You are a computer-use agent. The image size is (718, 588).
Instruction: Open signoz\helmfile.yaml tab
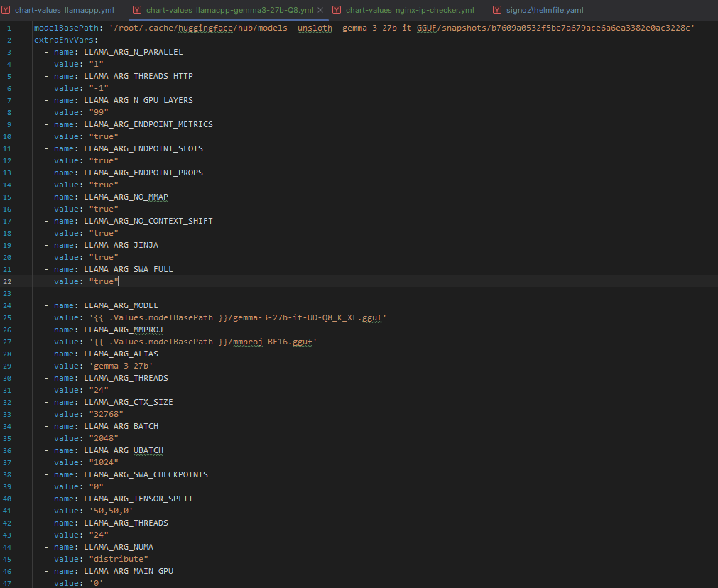click(545, 10)
